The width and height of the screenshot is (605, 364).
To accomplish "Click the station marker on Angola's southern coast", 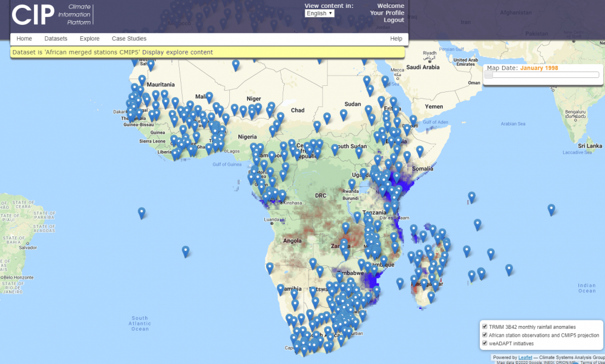I will (x=270, y=268).
